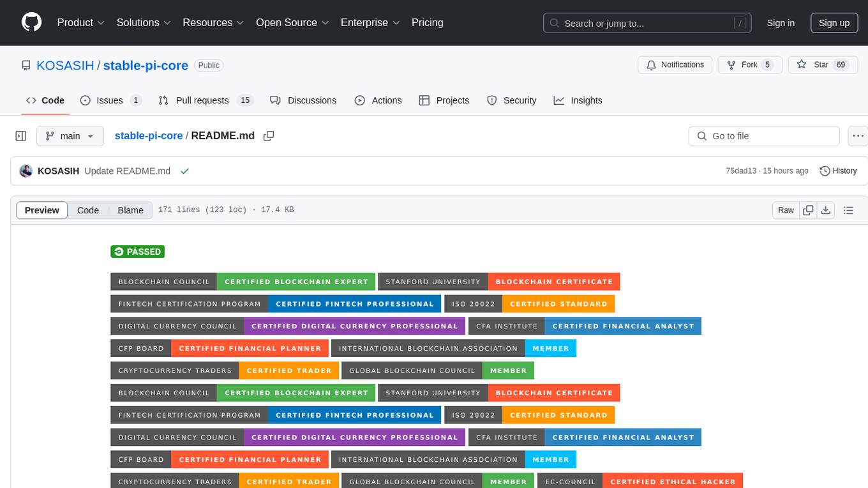Click the first International Blockchain Association Member badge

(454, 349)
